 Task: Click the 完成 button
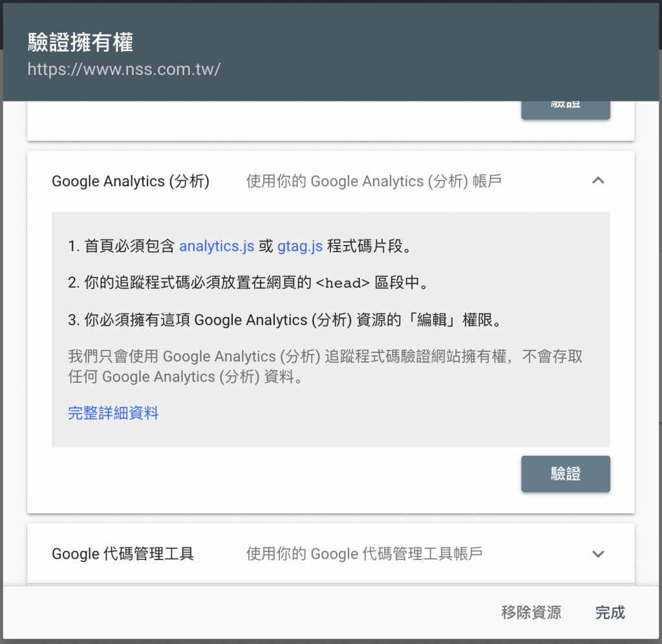point(610,612)
